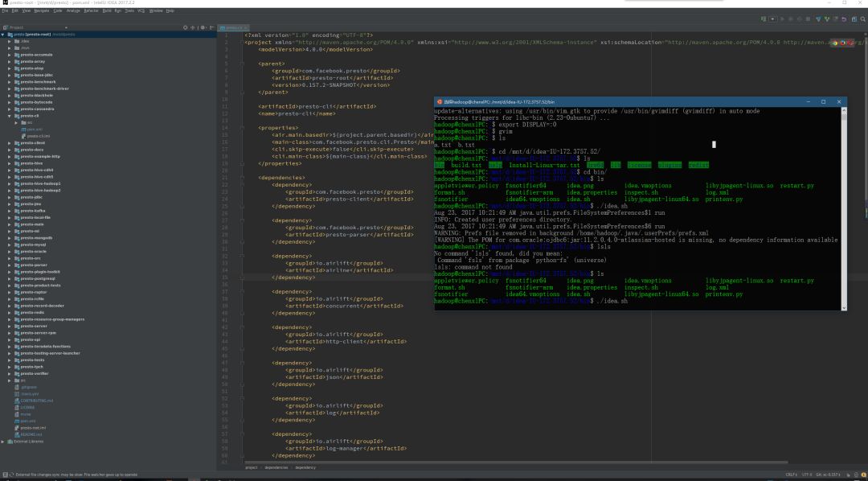The height and width of the screenshot is (481, 868).
Task: Select presto-cli.iml file
Action: 39,136
